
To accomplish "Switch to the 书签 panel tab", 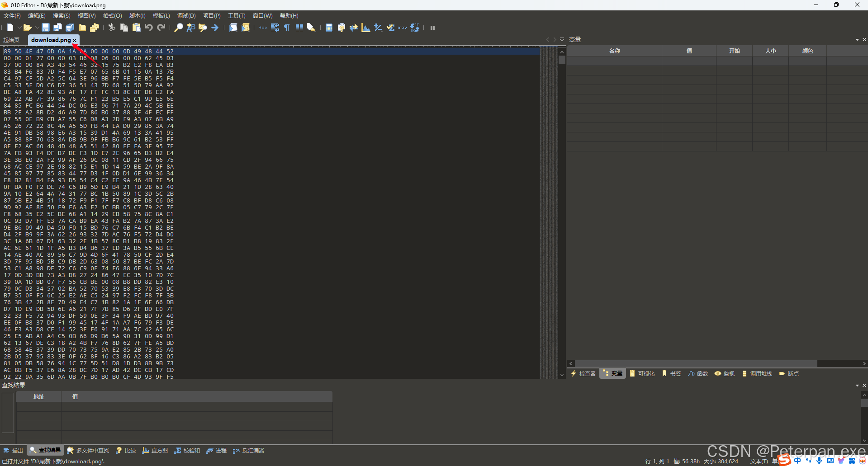I will (x=671, y=374).
